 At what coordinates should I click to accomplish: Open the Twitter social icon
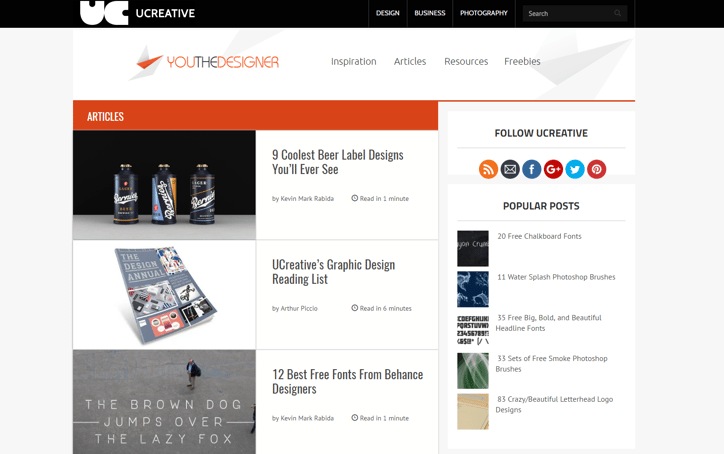pos(575,169)
